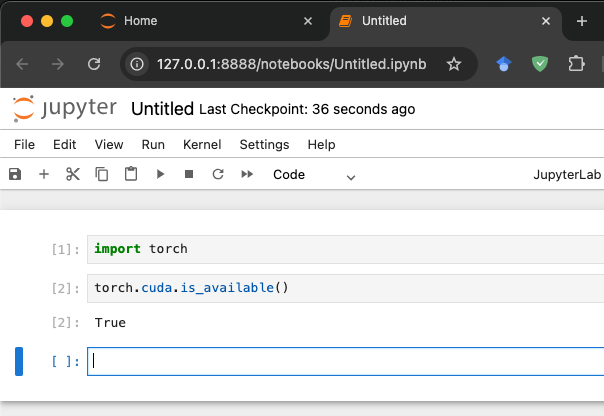The width and height of the screenshot is (604, 416).
Task: View site information icon in address bar
Action: pos(137,64)
